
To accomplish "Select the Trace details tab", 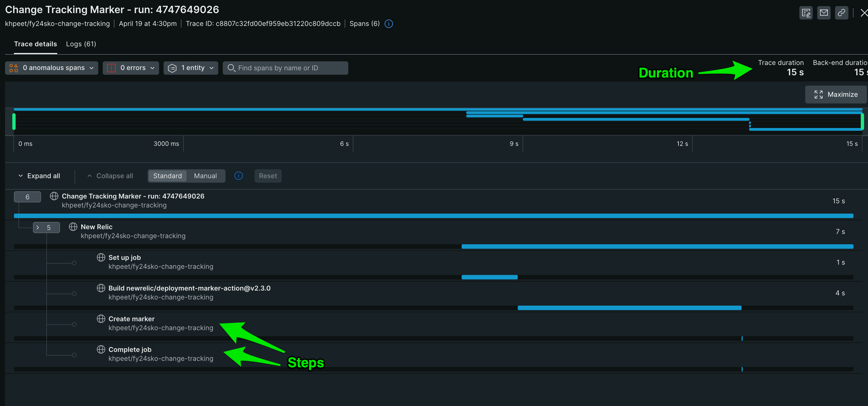I will tap(35, 44).
